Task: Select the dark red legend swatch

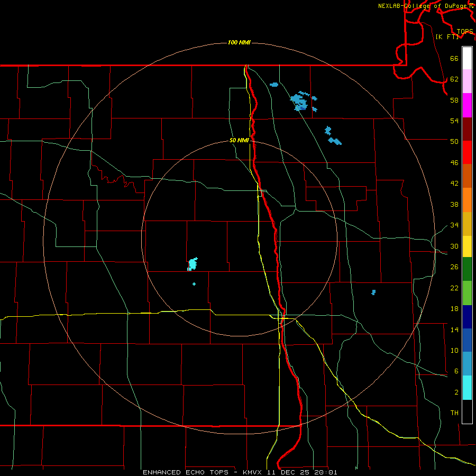Action: pos(467,129)
